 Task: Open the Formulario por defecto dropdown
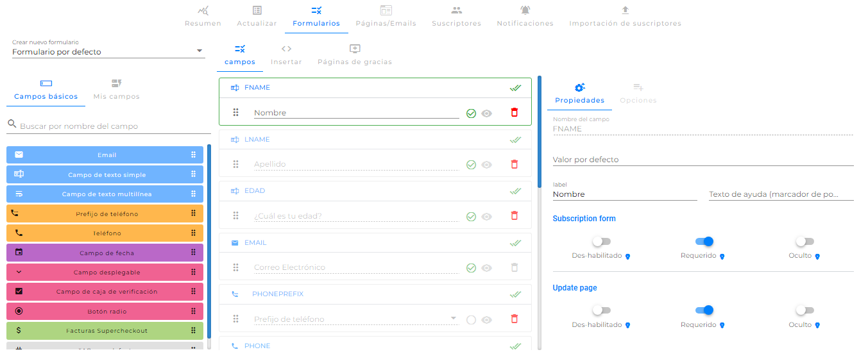coord(108,52)
